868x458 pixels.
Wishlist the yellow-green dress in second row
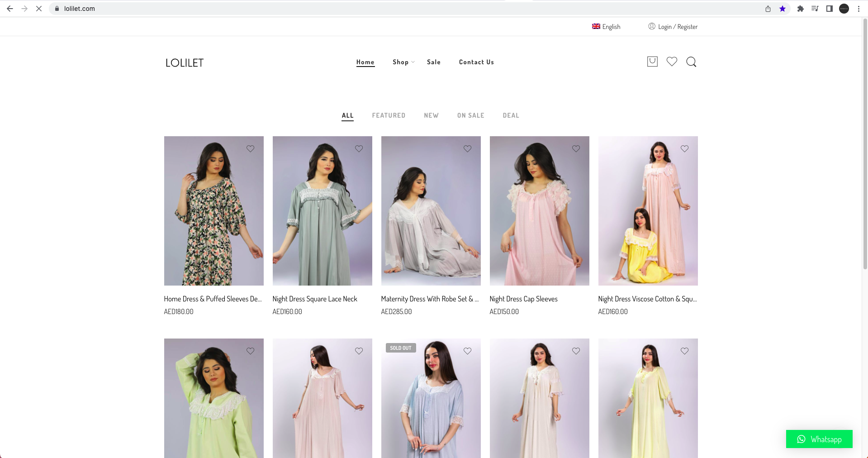tap(685, 351)
